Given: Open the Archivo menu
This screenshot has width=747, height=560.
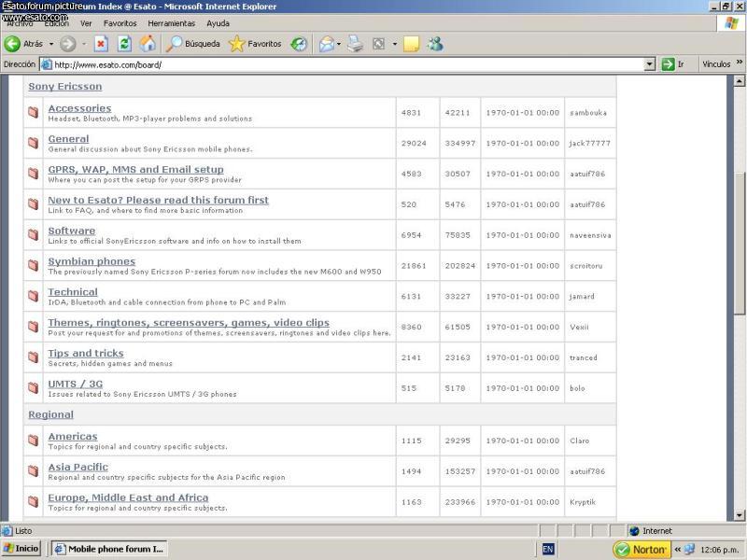Looking at the screenshot, I should [20, 23].
